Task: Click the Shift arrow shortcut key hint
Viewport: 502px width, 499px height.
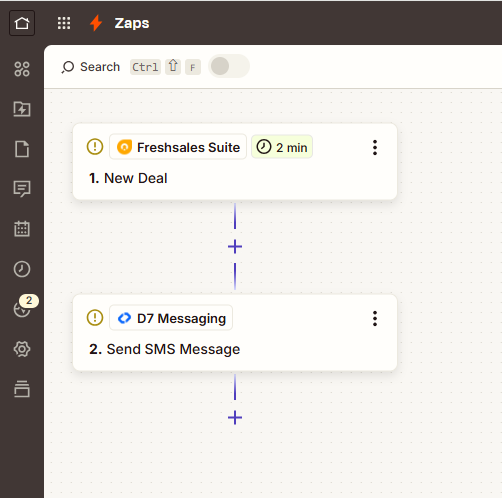Action: click(173, 66)
